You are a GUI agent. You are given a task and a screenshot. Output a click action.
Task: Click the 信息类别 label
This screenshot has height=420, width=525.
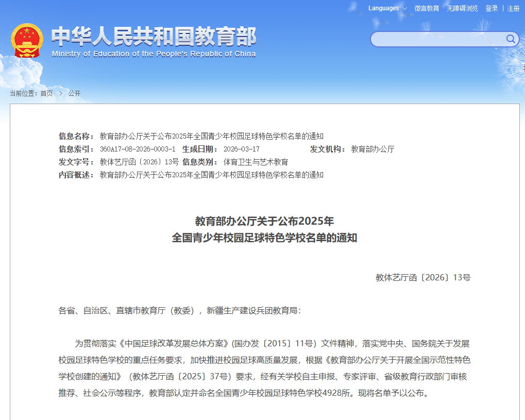click(200, 162)
